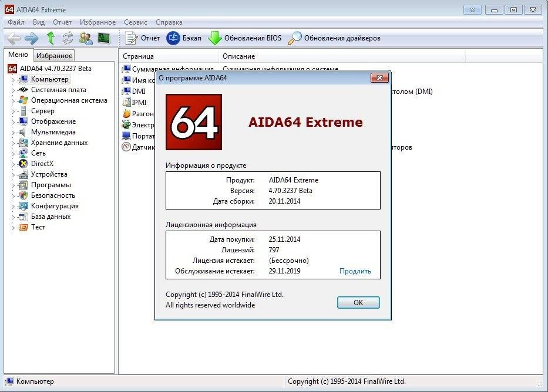This screenshot has width=548, height=392.
Task: Open the green monitor graph toolbar icon
Action: (x=104, y=38)
